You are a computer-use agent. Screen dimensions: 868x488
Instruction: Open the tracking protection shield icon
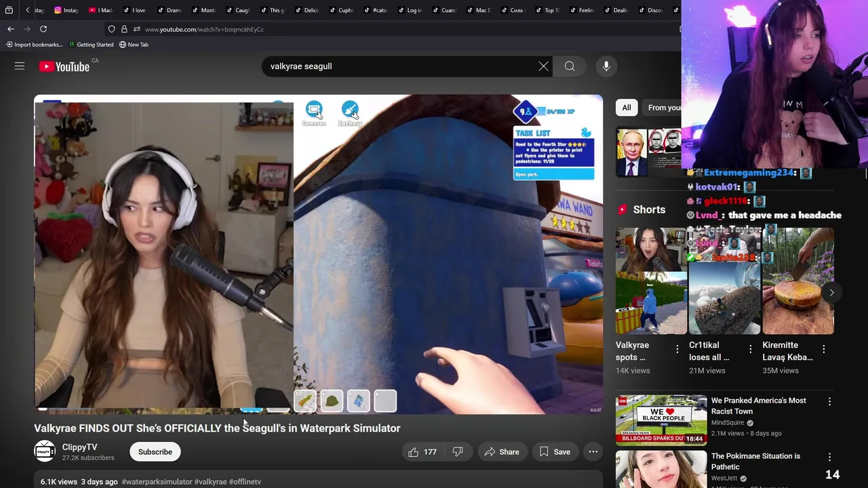tap(111, 29)
